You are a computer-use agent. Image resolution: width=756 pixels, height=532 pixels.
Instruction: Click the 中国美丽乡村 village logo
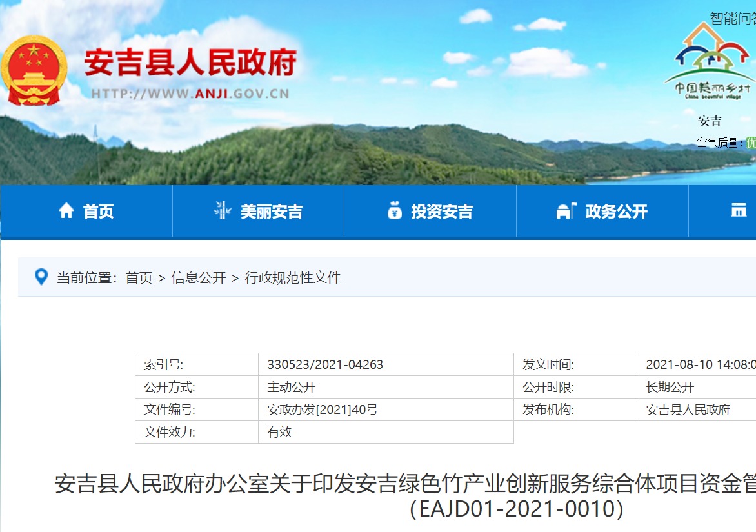[711, 62]
